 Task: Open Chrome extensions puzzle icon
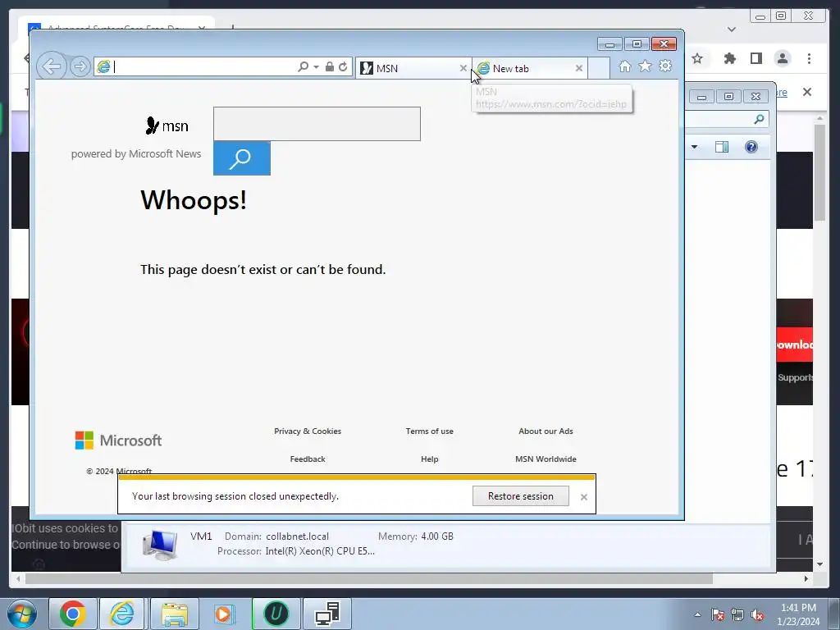pos(729,58)
